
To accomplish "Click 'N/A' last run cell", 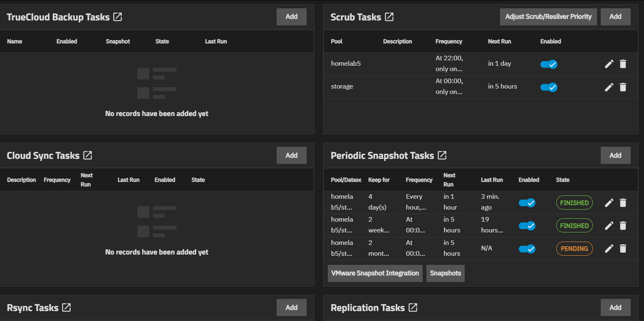I will [487, 248].
